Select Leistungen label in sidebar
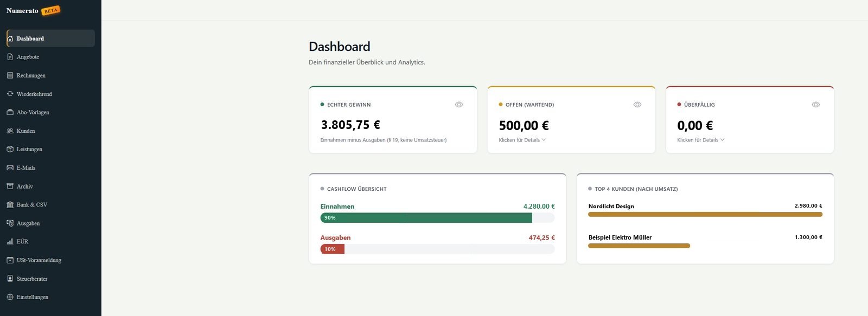Viewport: 868px width, 316px height. point(29,149)
